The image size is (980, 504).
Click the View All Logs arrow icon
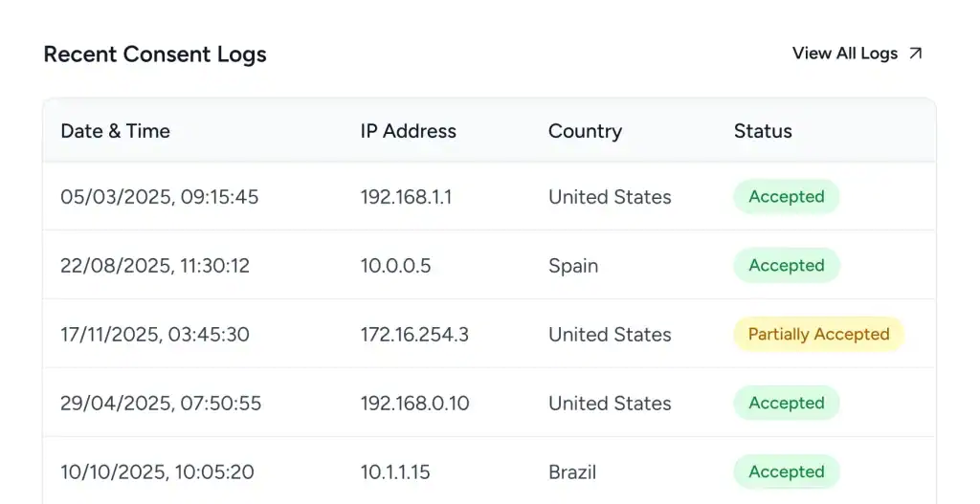pyautogui.click(x=916, y=54)
